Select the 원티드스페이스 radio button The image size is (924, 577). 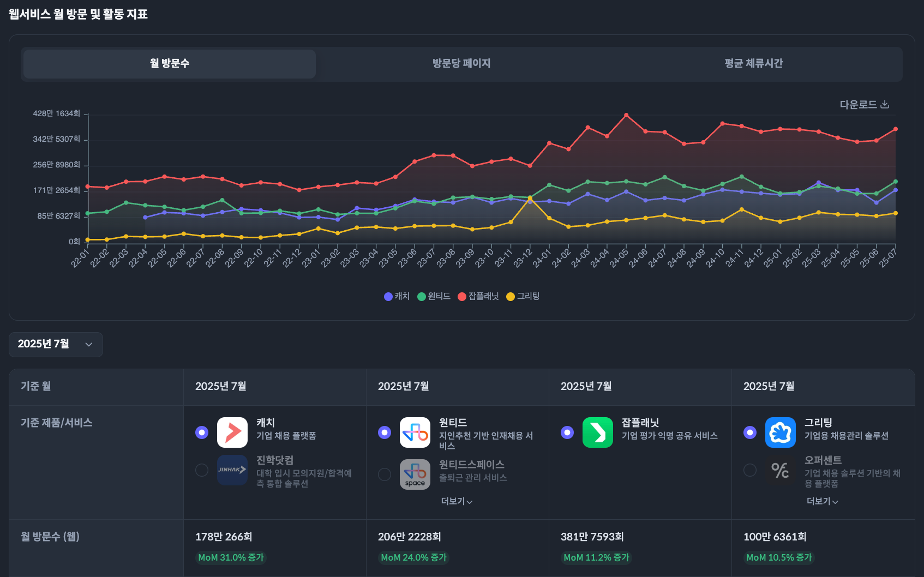tap(385, 474)
